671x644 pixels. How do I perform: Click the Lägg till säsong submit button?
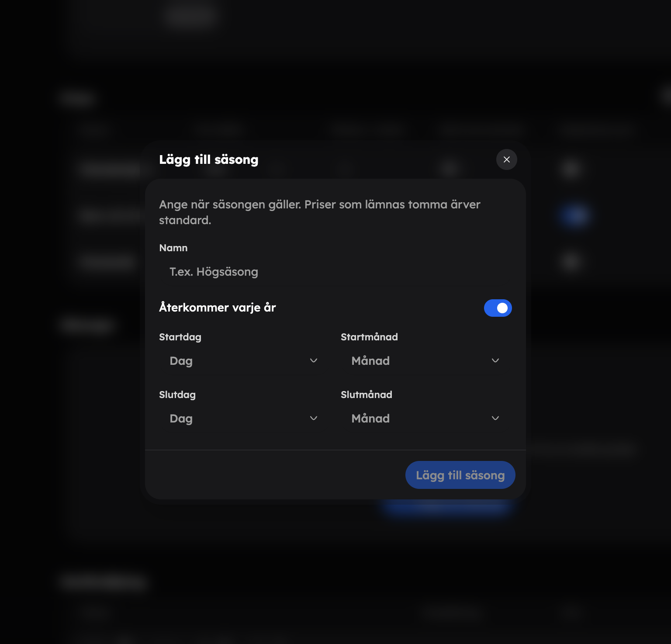point(460,475)
